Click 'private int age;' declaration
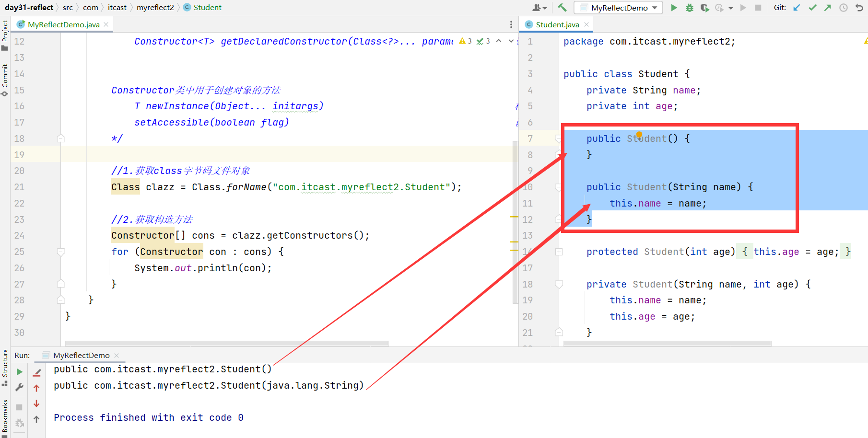The image size is (868, 438). [632, 106]
